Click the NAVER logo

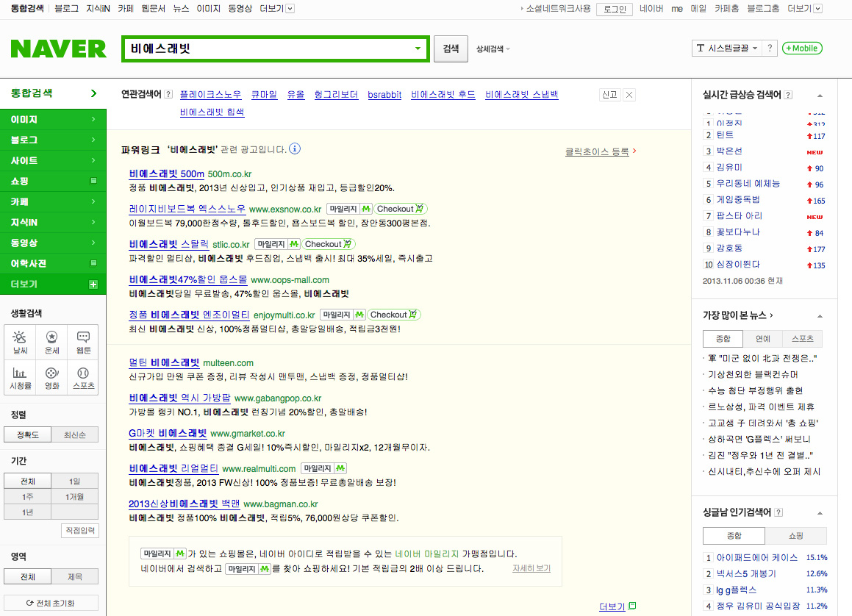pyautogui.click(x=58, y=49)
